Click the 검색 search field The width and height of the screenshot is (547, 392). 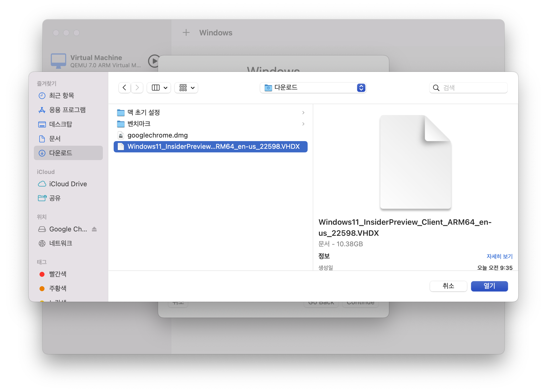coord(472,88)
